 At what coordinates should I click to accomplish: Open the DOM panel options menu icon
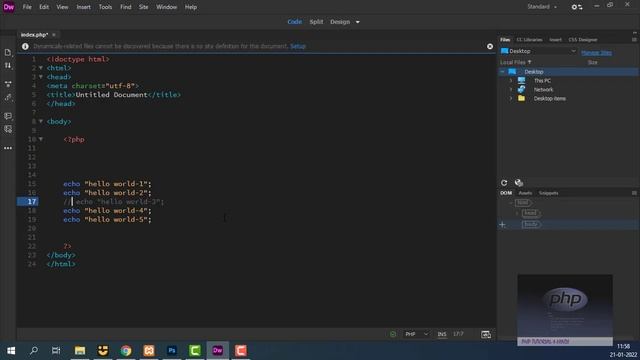click(x=634, y=193)
